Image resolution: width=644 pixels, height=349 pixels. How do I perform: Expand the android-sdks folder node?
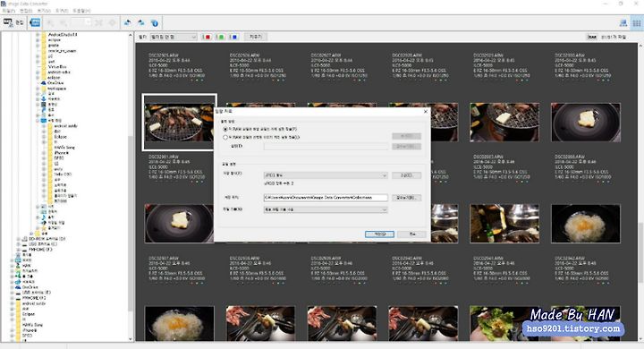click(38, 72)
